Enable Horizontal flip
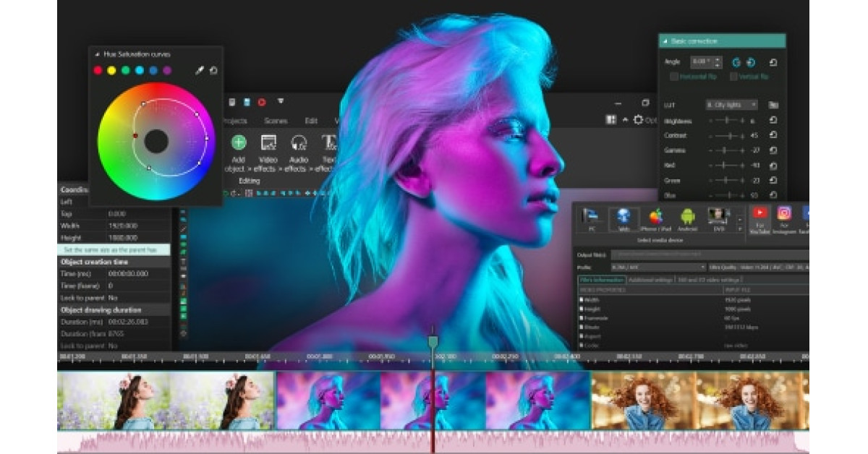The height and width of the screenshot is (454, 868). coord(675,76)
